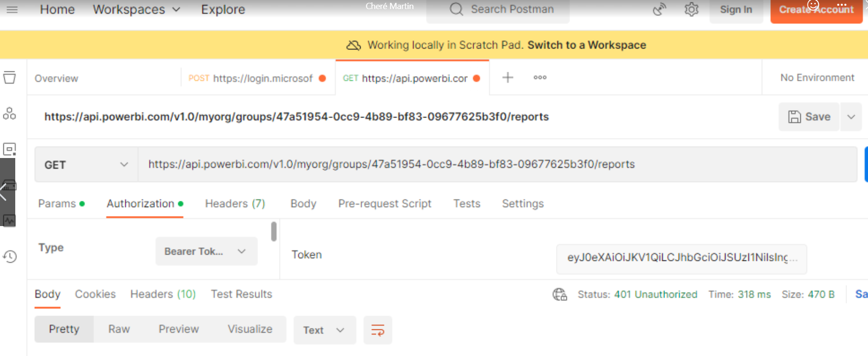Toggle line wrap icon in response
The height and width of the screenshot is (356, 868).
coord(378,330)
